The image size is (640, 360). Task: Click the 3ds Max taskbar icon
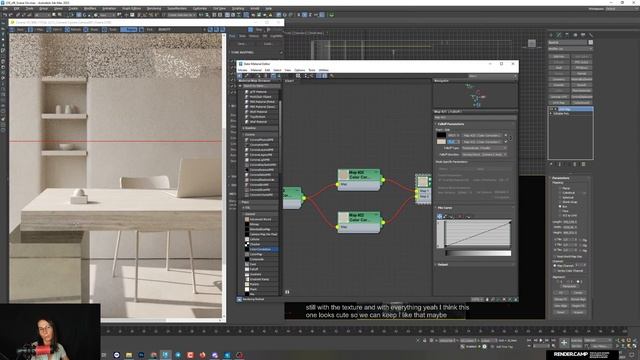(x=165, y=355)
